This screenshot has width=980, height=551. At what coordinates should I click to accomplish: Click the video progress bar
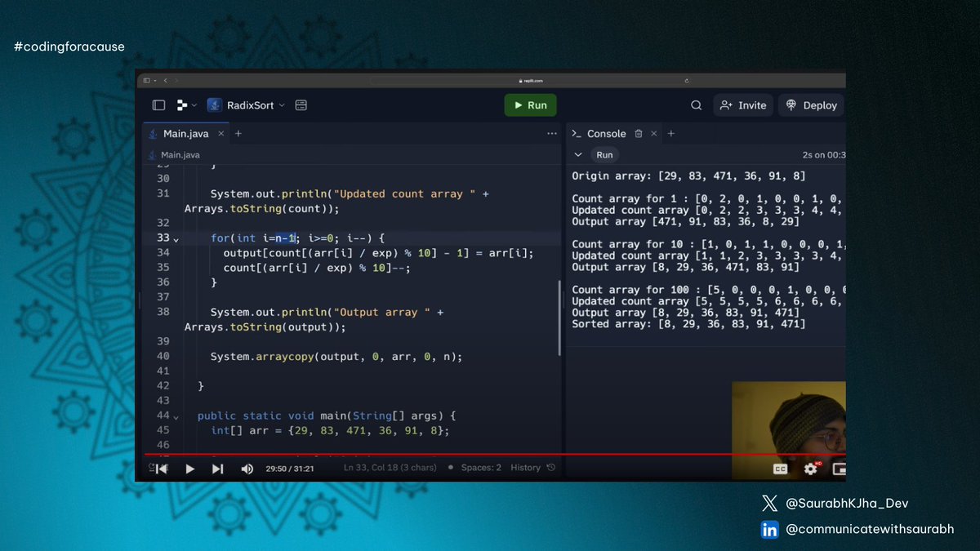tap(490, 454)
